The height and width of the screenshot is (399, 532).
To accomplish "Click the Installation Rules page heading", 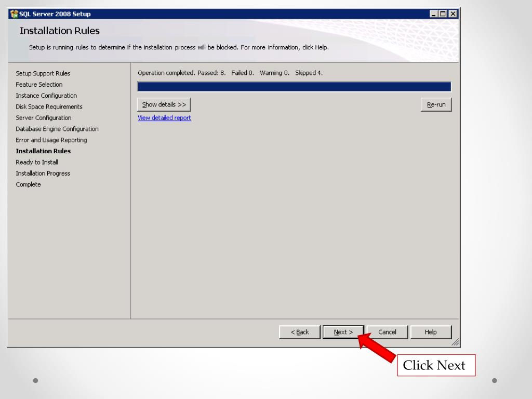I will click(x=59, y=31).
